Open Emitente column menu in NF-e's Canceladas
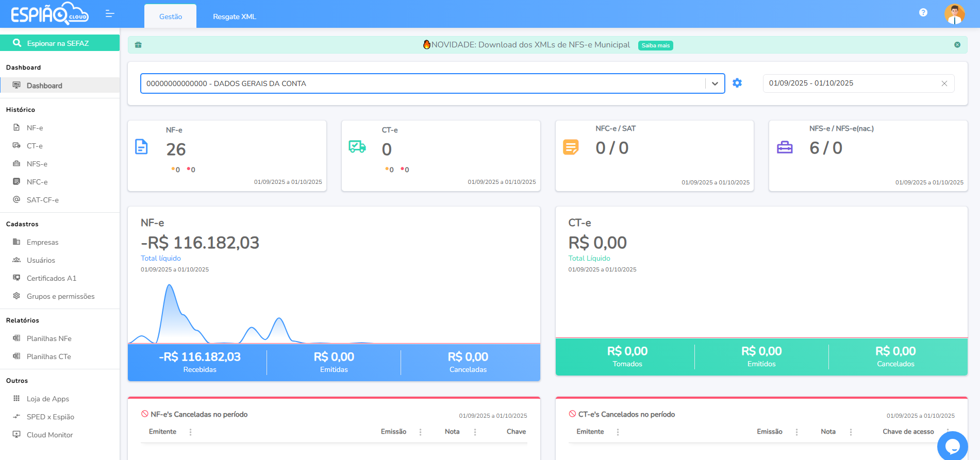The width and height of the screenshot is (980, 460). point(191,432)
